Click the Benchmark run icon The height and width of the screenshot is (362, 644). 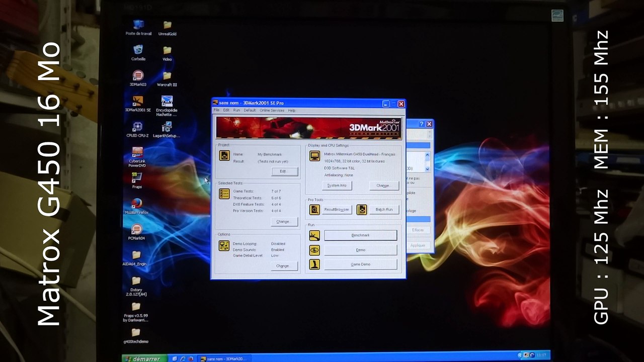(314, 235)
